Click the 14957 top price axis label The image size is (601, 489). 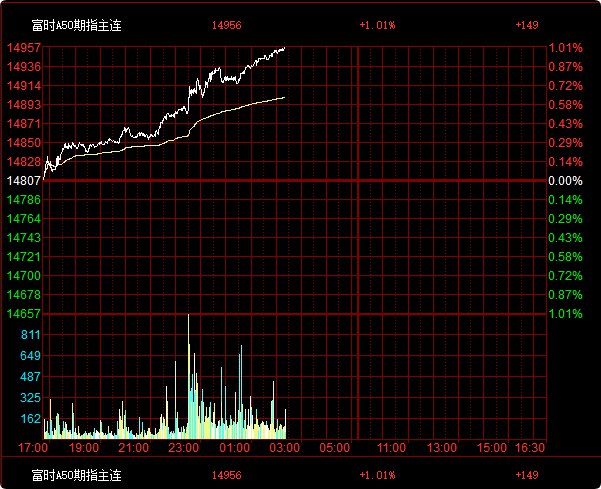(24, 48)
